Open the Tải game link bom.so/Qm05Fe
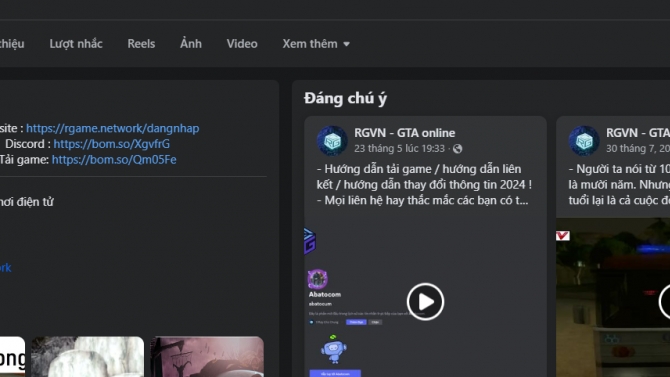This screenshot has width=670, height=377. pyautogui.click(x=114, y=159)
